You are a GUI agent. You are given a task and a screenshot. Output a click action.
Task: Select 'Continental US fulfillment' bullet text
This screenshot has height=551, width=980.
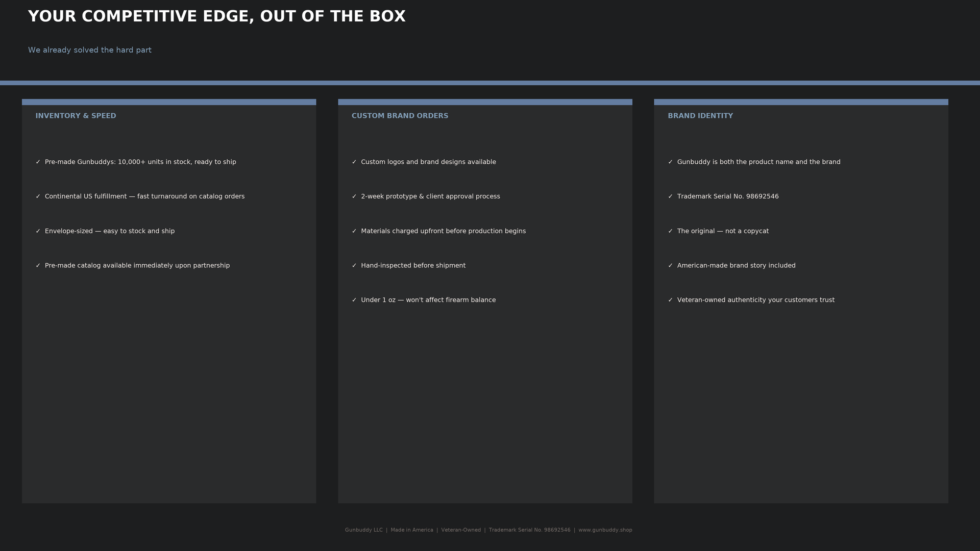tap(144, 196)
